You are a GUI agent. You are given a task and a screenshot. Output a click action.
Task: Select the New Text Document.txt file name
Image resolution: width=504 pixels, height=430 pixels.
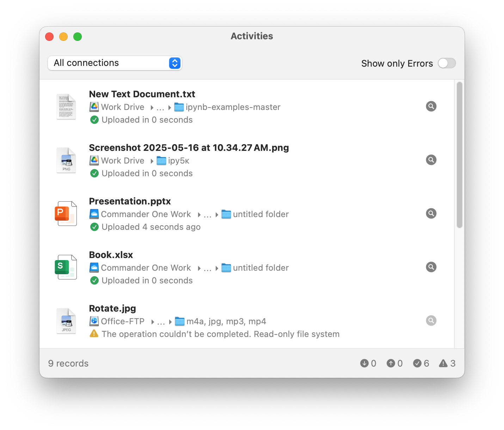tap(142, 94)
